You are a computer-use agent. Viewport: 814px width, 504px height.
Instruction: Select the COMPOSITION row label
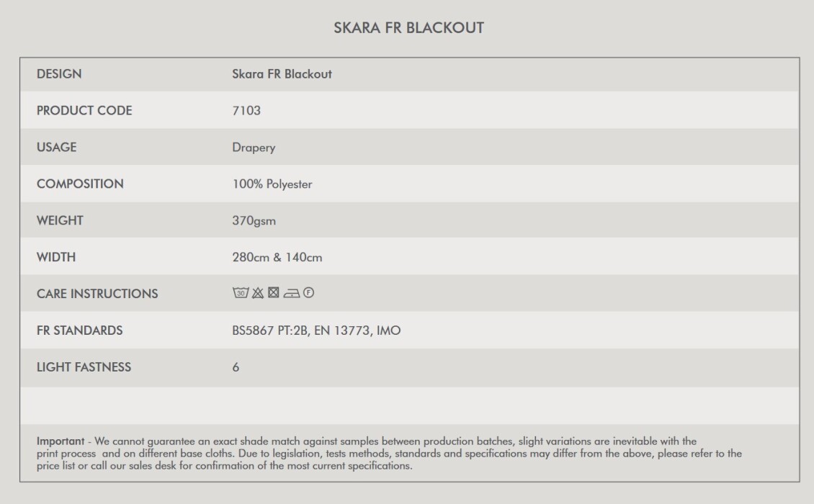pyautogui.click(x=80, y=184)
